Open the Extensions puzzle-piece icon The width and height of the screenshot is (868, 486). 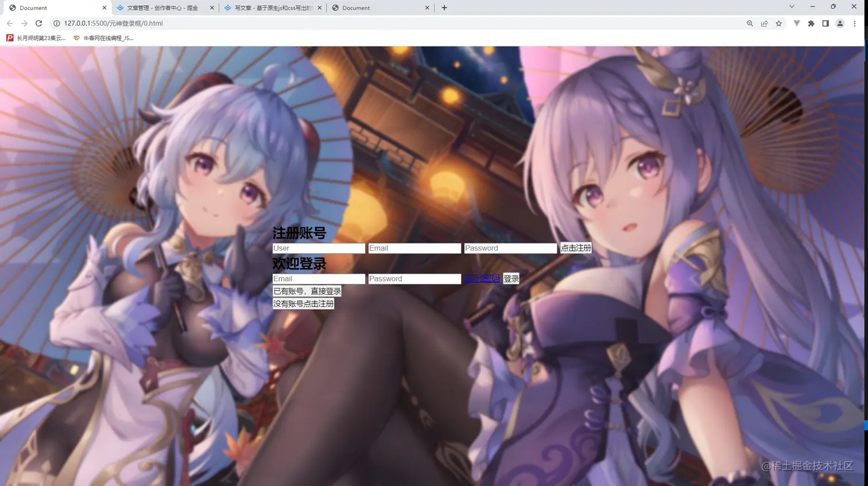(811, 24)
